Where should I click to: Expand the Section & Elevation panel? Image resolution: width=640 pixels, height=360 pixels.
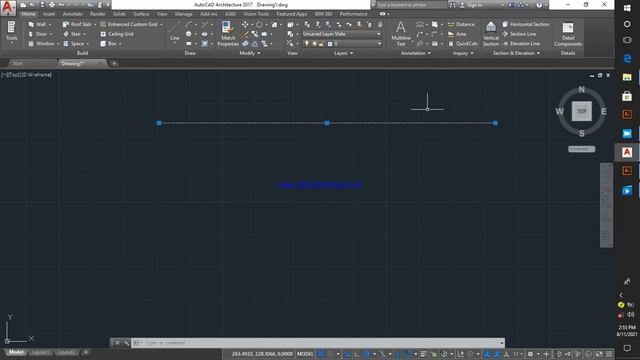click(x=516, y=53)
